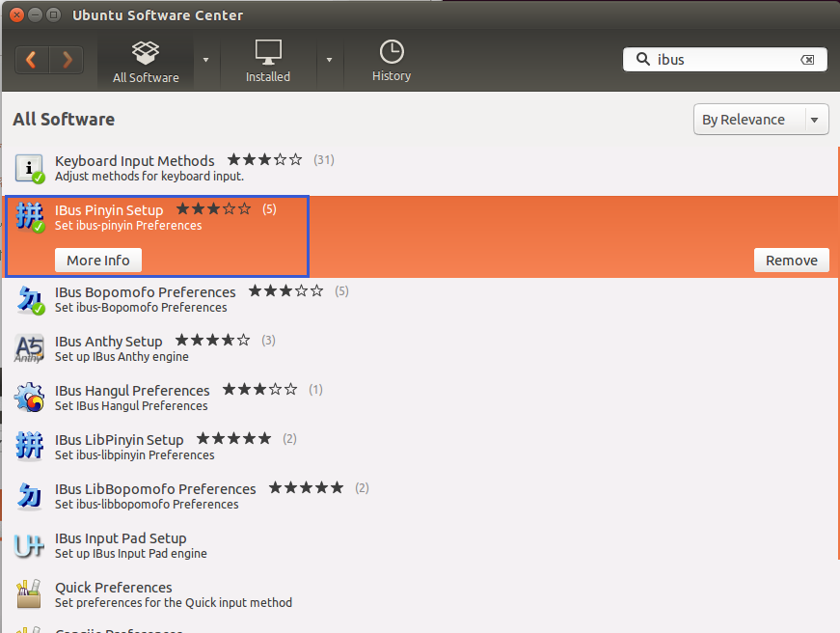Select IBus LibPinyin Setup title
The width and height of the screenshot is (840, 633).
coord(120,440)
